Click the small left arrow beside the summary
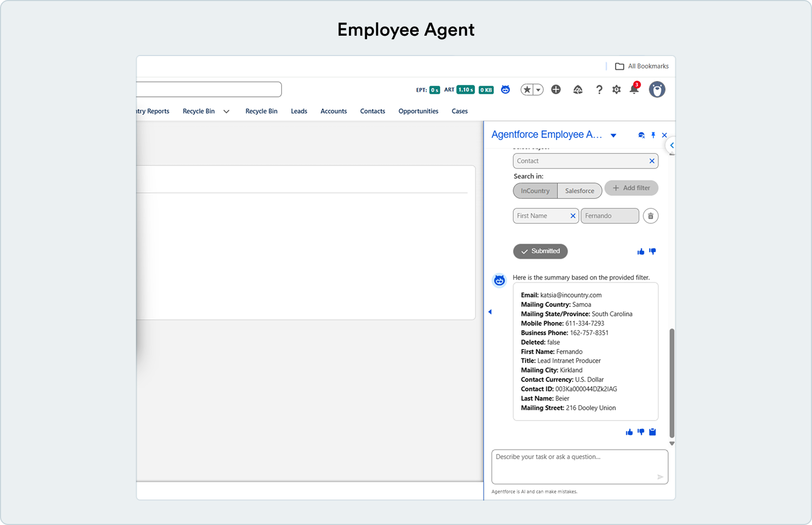 pyautogui.click(x=490, y=312)
